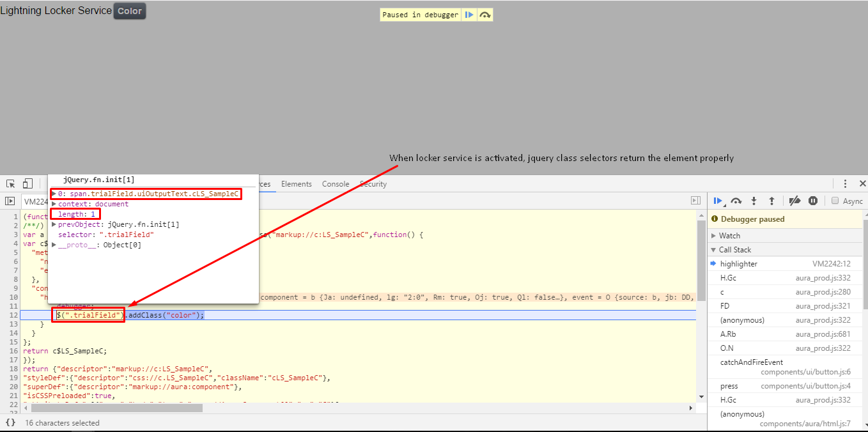The height and width of the screenshot is (432, 868).
Task: Select highlighter call stack frame
Action: [785, 264]
